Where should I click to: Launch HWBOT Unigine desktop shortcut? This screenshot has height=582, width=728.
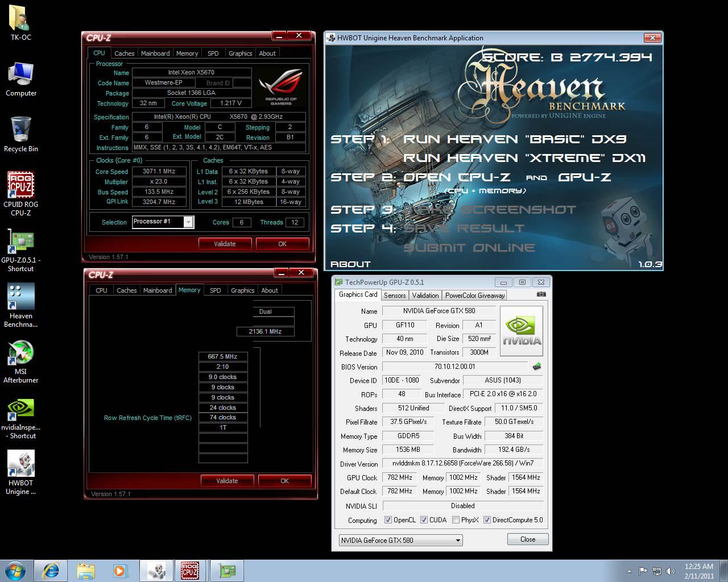point(21,473)
